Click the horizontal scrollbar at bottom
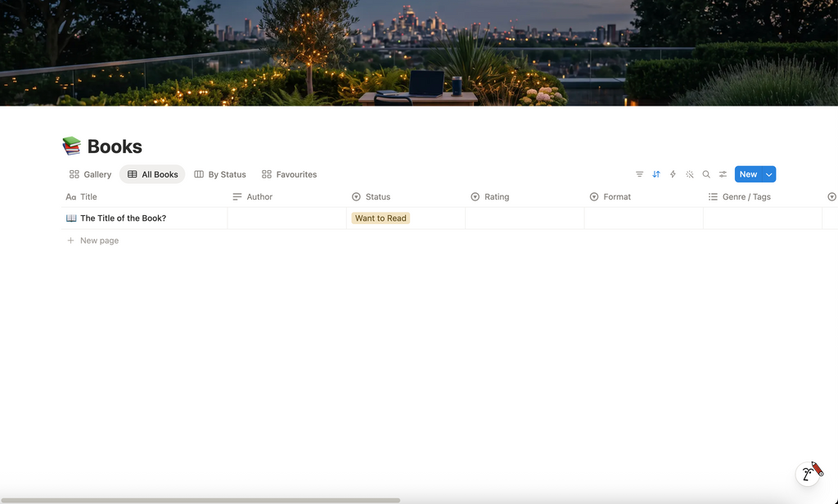838x504 pixels. [x=200, y=500]
